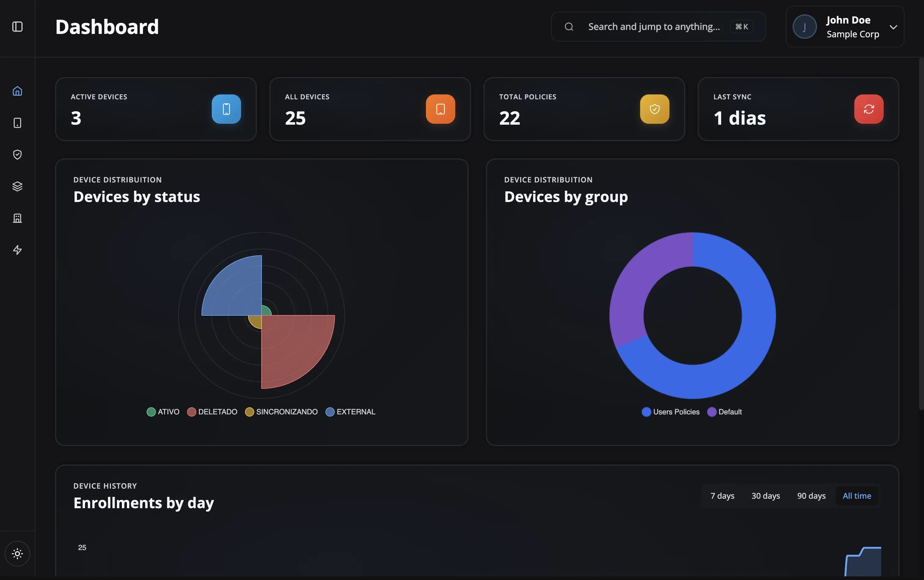Click the All time filter button
This screenshot has height=580, width=924.
(857, 496)
